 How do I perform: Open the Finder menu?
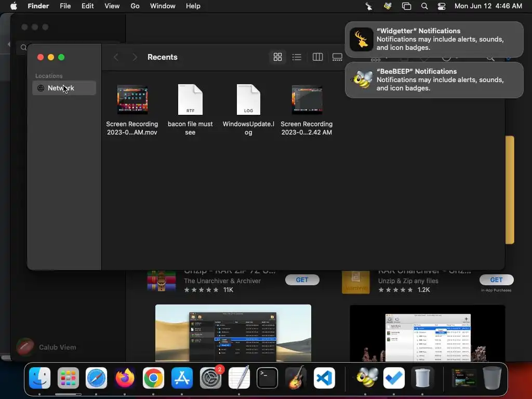tap(38, 6)
